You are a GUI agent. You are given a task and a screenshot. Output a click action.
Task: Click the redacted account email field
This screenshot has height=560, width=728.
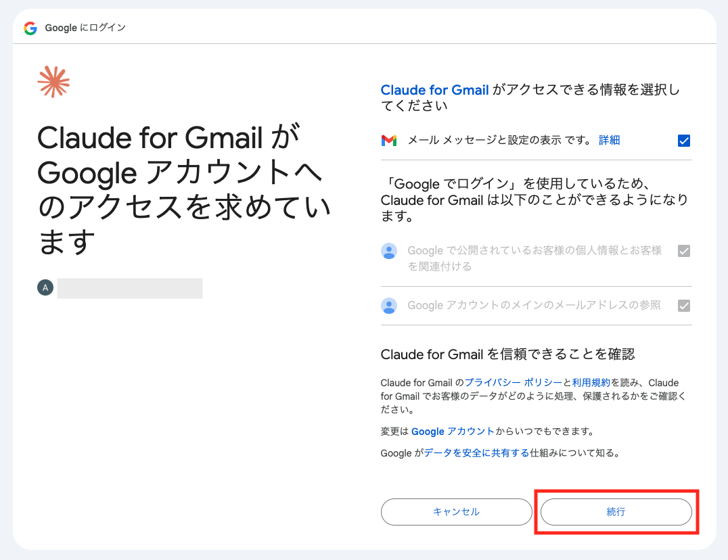[x=129, y=288]
